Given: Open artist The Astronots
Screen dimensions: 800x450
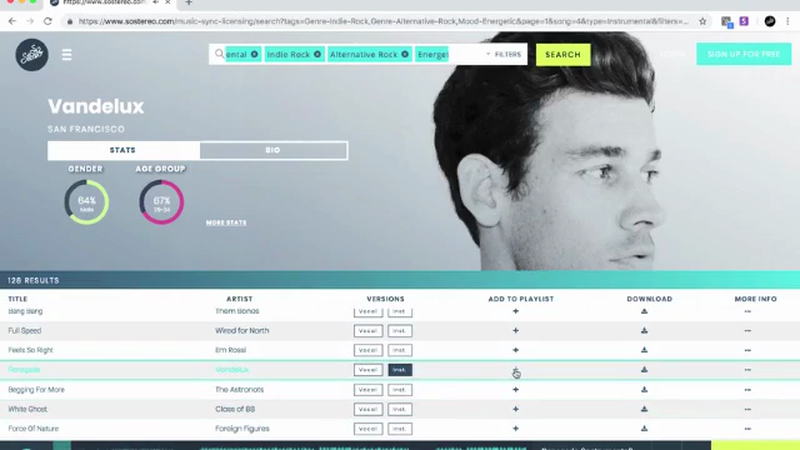Looking at the screenshot, I should point(239,389).
